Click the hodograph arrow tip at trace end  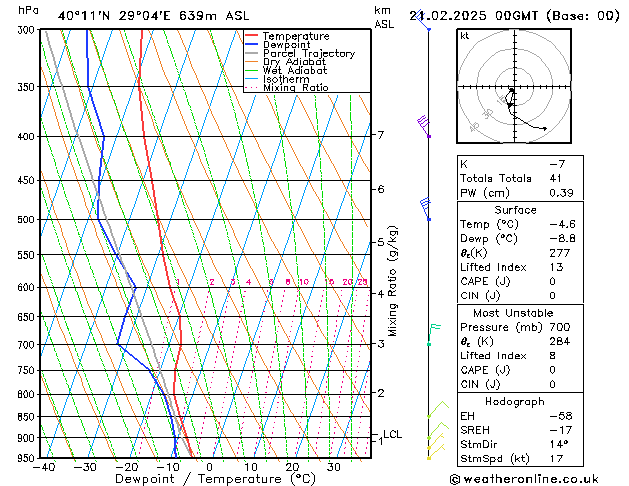coord(546,129)
